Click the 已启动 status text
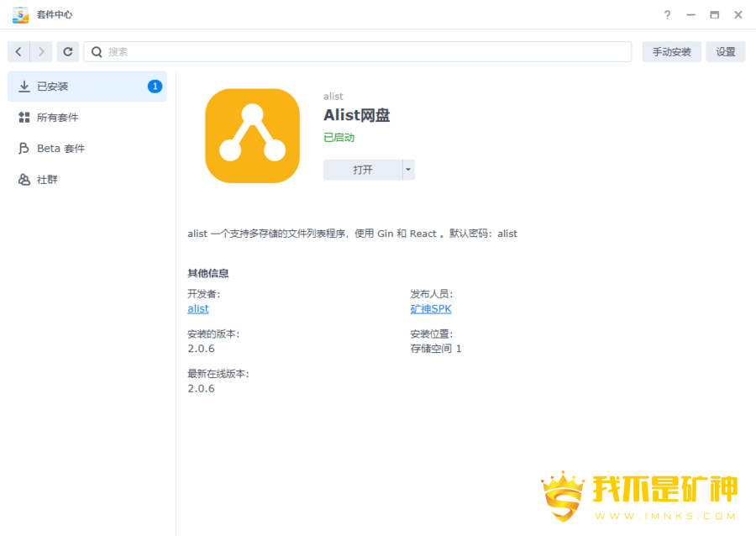 pyautogui.click(x=339, y=138)
